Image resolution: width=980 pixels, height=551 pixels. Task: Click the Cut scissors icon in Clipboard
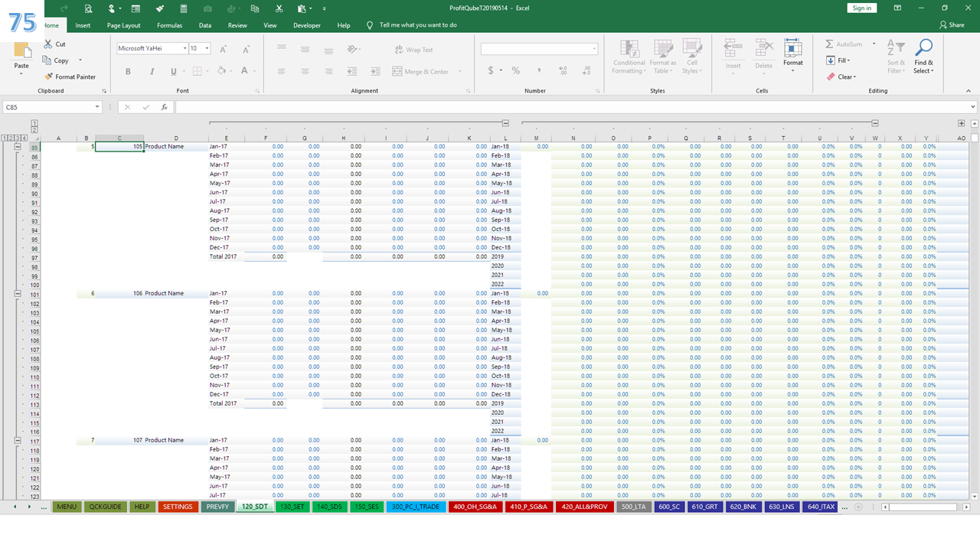point(48,44)
